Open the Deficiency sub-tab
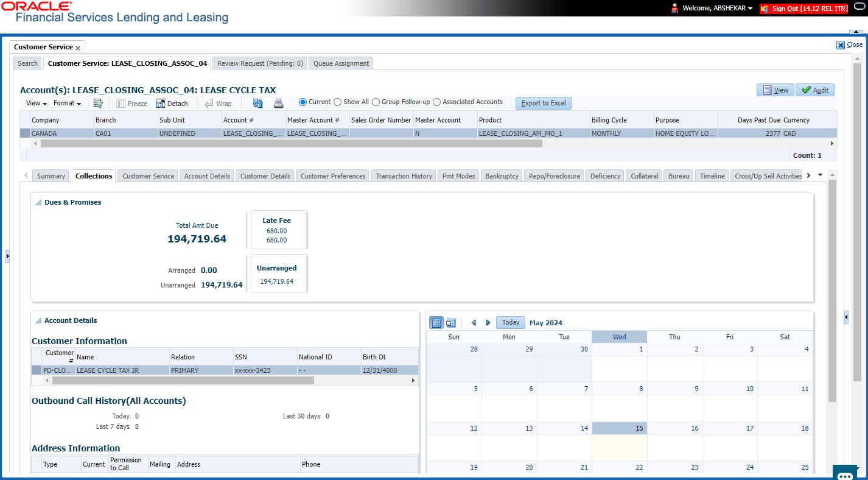 point(606,176)
